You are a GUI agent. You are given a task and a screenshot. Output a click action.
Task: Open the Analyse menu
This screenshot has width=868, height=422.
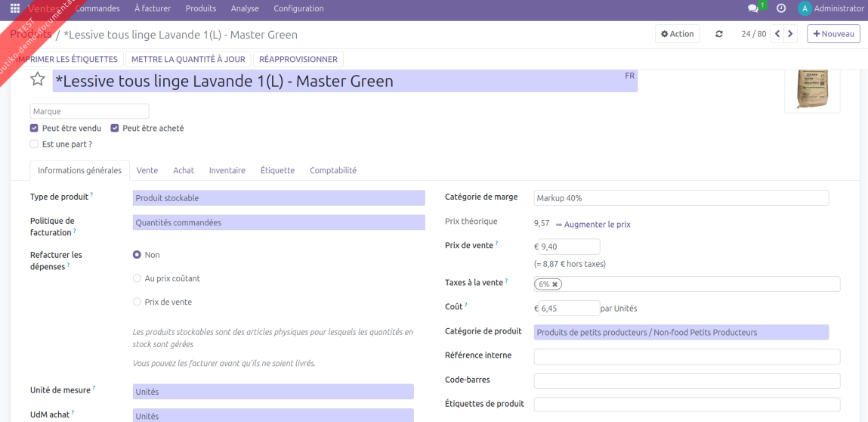246,8
